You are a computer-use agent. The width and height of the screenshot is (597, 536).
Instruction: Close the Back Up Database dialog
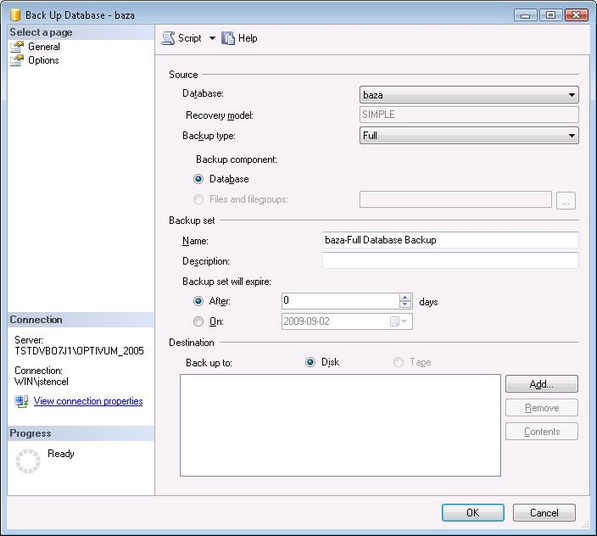576,15
